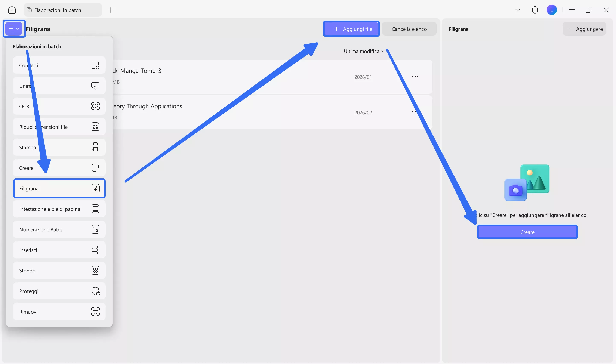Select the OCR batch tool
The image size is (616, 364).
59,106
